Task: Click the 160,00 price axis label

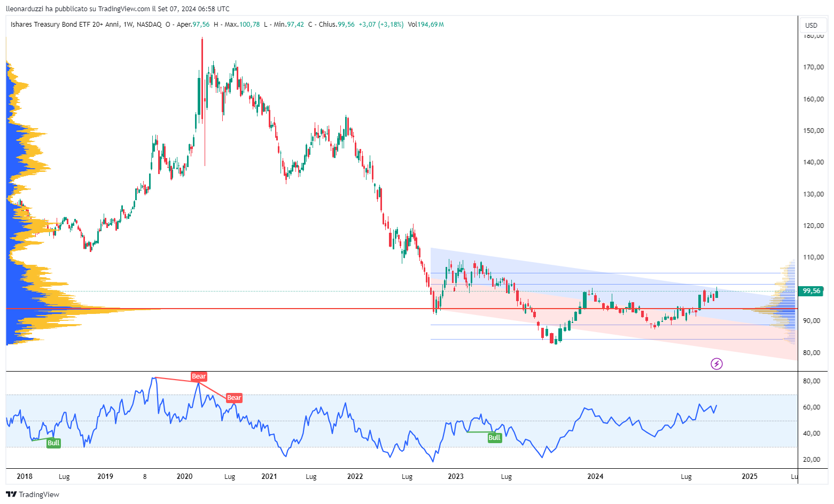Action: (814, 99)
